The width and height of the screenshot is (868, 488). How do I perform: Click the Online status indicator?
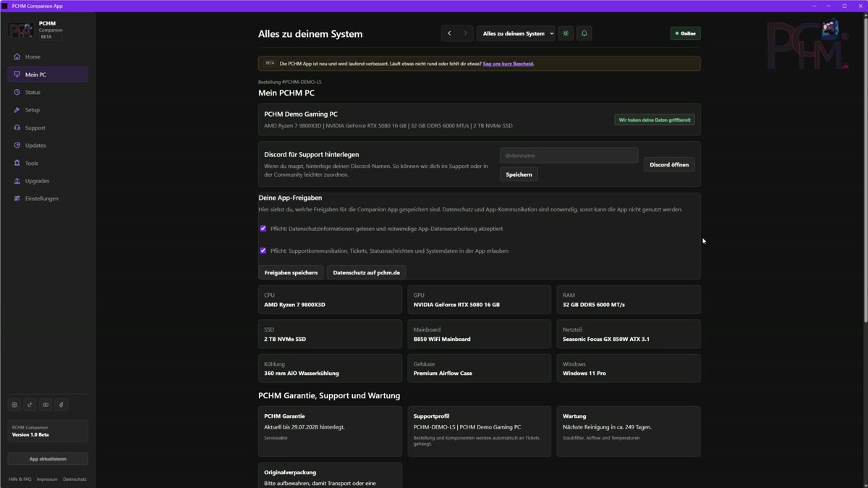(x=685, y=33)
